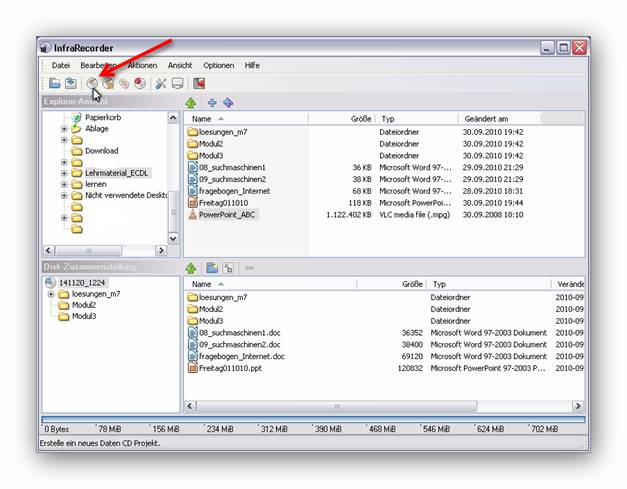The width and height of the screenshot is (627, 489).
Task: Select PowerPoint_ABC in the explorer file list
Action: coord(227,215)
